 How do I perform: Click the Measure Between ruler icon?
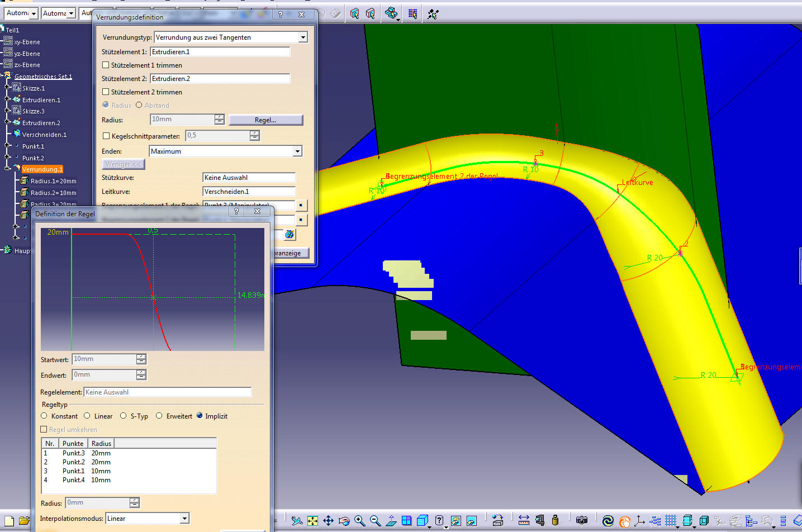[524, 521]
